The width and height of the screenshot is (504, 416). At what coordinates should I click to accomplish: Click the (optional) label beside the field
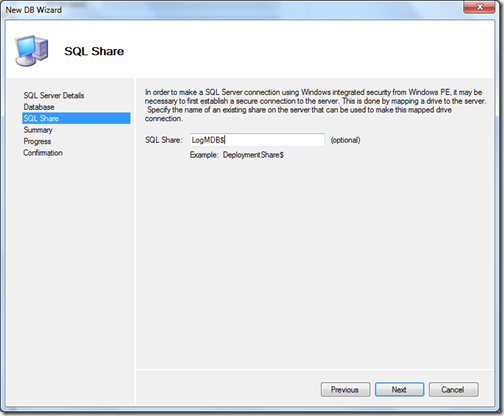click(x=345, y=140)
